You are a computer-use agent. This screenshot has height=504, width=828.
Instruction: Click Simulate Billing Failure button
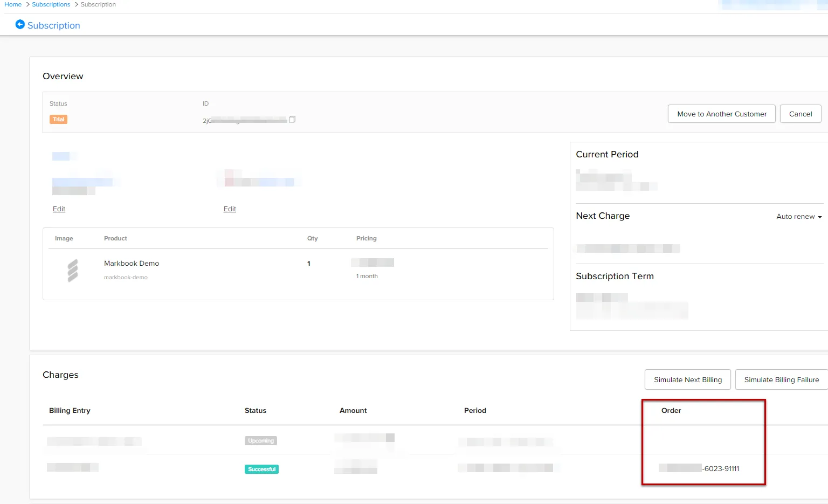(x=782, y=379)
